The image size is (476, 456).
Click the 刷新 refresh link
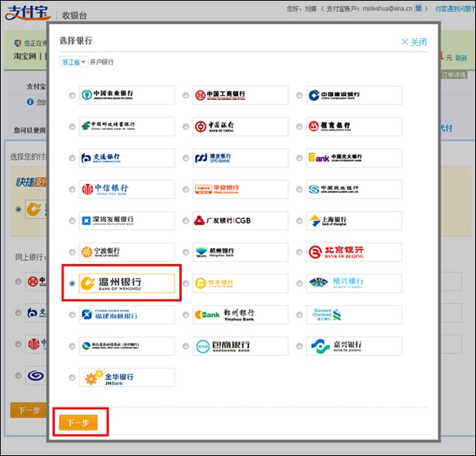point(461,57)
